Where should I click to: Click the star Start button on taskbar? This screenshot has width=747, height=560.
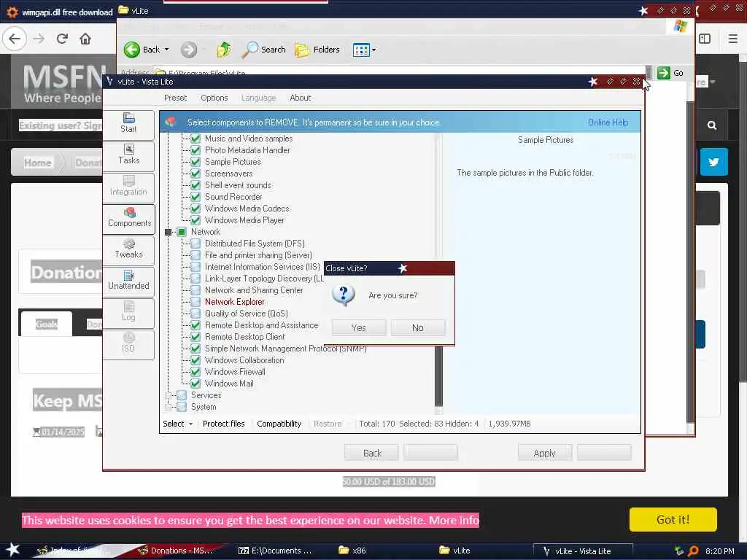pyautogui.click(x=13, y=550)
